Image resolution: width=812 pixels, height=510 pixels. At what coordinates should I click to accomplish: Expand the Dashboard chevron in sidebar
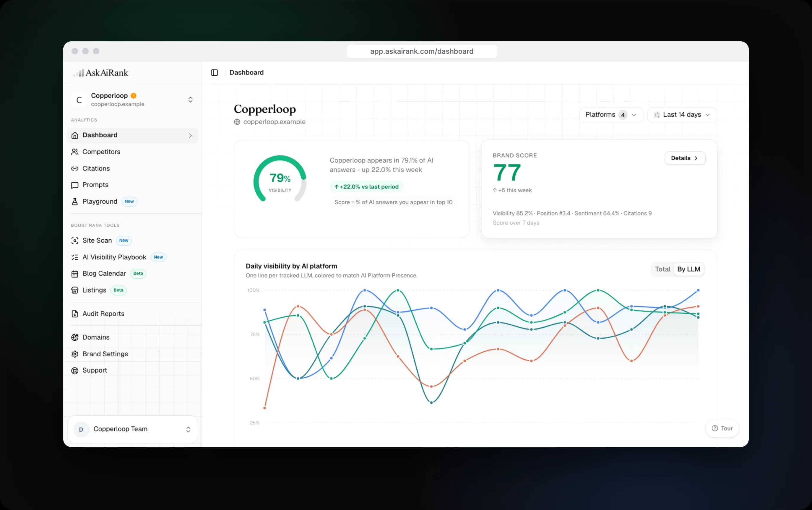[x=191, y=135]
